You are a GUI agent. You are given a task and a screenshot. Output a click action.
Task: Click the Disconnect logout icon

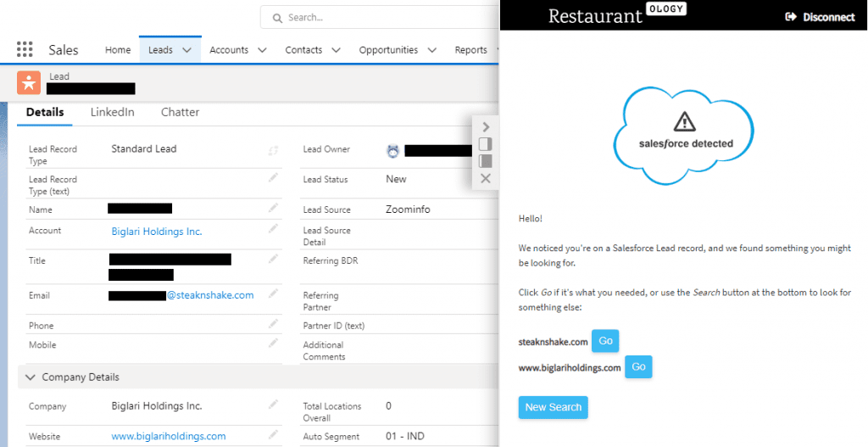(x=791, y=17)
